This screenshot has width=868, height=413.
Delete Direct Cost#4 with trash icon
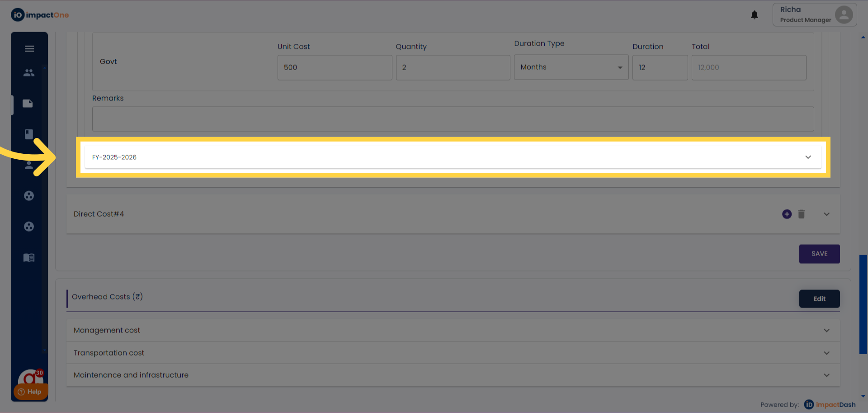(801, 214)
